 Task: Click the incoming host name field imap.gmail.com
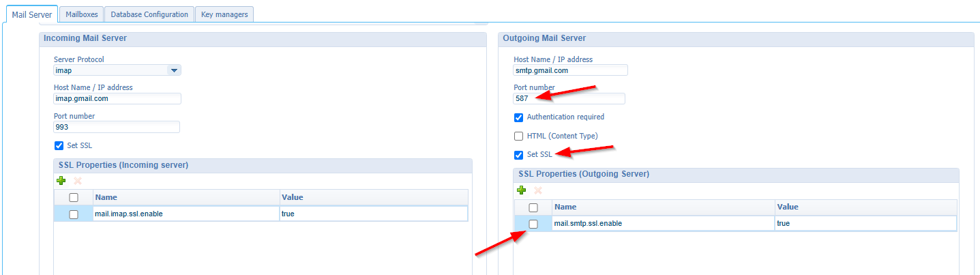pyautogui.click(x=117, y=98)
